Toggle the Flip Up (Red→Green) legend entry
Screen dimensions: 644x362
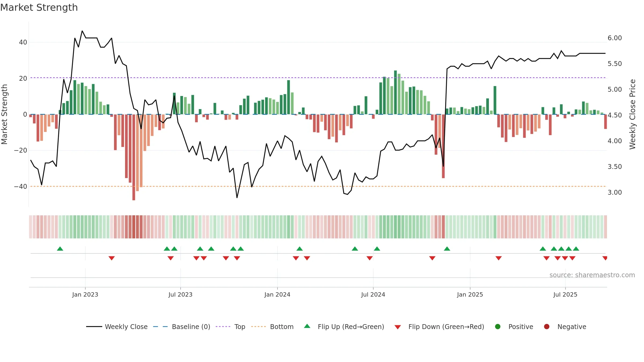[x=344, y=327]
